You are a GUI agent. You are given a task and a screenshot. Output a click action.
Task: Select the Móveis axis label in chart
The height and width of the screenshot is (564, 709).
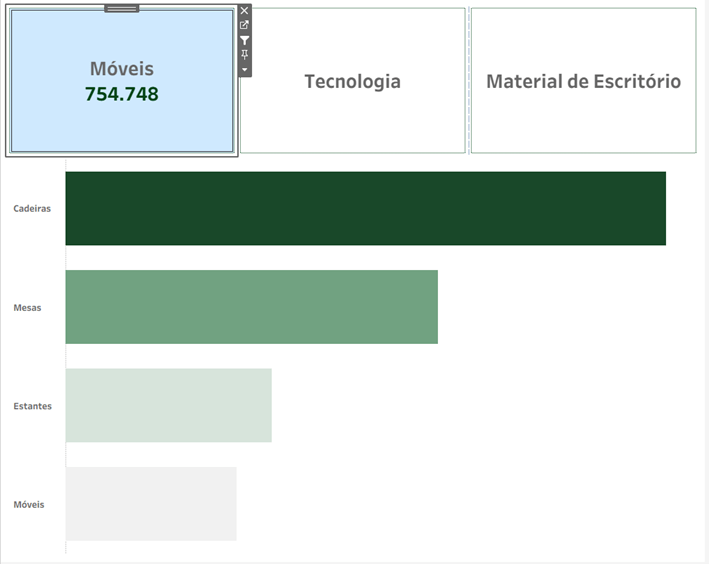29,505
